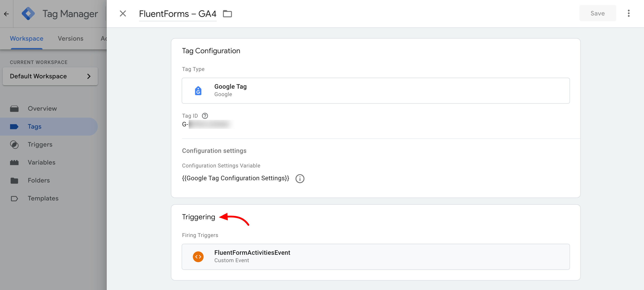Expand the Default Workspace selector

click(x=50, y=76)
